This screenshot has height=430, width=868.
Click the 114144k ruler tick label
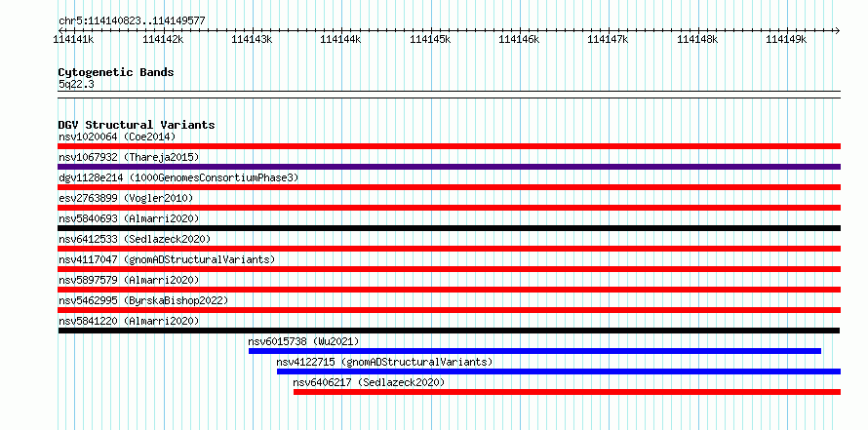tap(341, 39)
